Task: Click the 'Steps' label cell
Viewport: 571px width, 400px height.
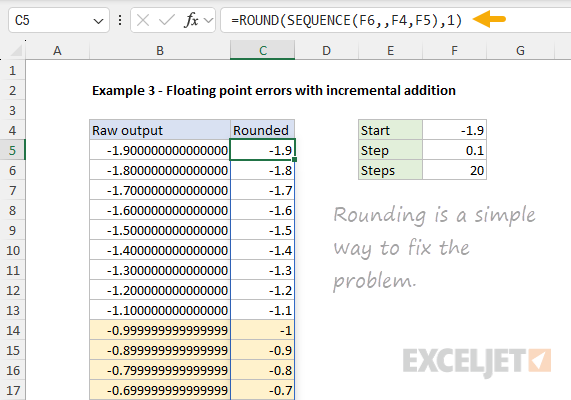Action: click(x=390, y=170)
